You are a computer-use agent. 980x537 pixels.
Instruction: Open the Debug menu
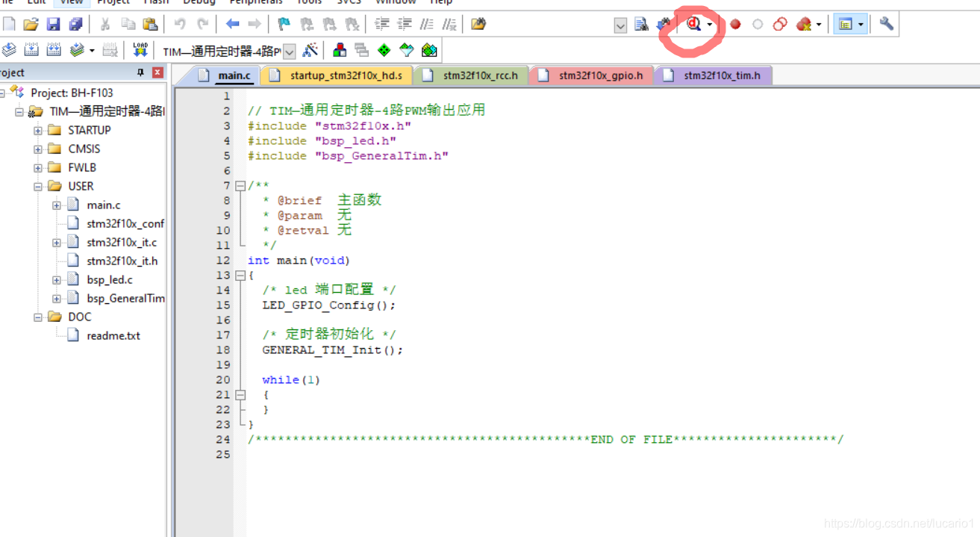coord(199,2)
